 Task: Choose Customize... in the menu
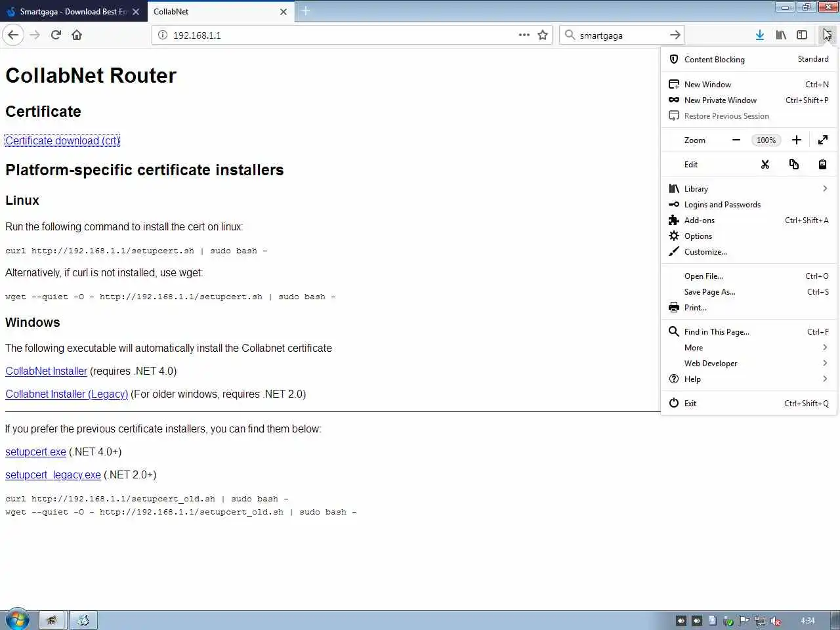click(749, 252)
